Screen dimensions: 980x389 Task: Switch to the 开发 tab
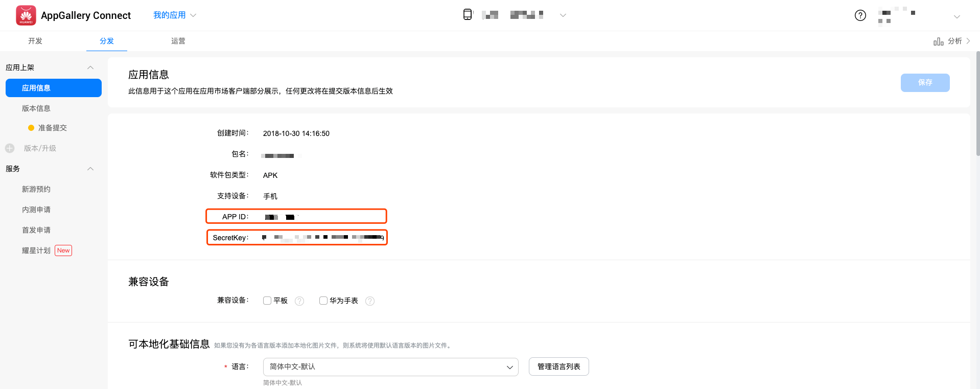pos(35,41)
